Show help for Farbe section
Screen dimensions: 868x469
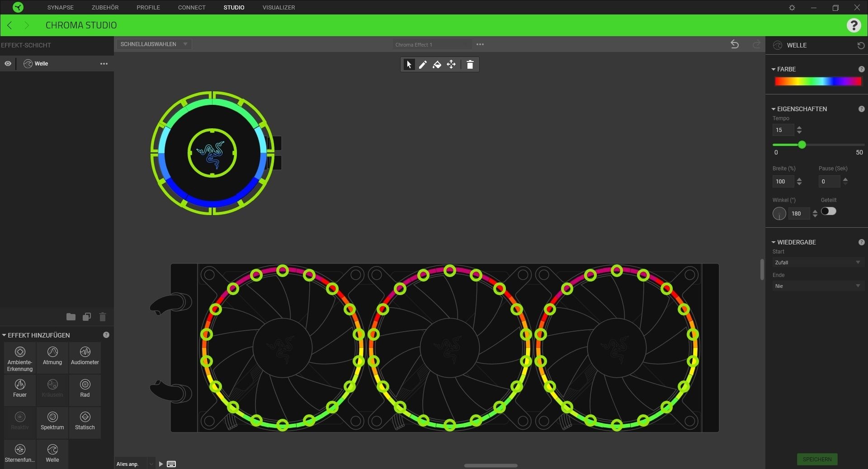861,69
